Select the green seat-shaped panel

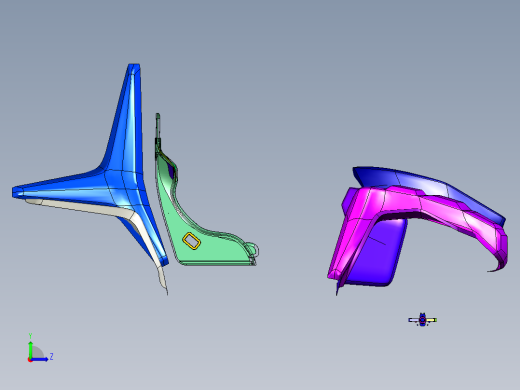click(213, 249)
